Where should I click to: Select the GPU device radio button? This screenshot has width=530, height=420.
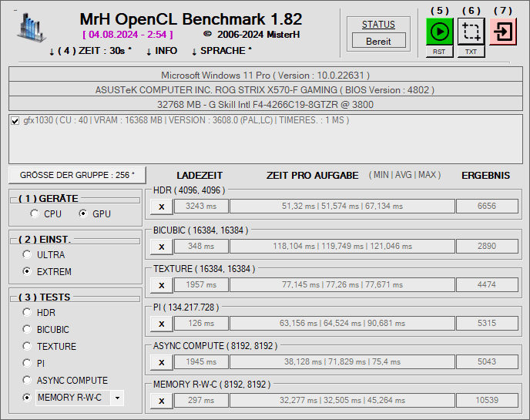(x=83, y=213)
